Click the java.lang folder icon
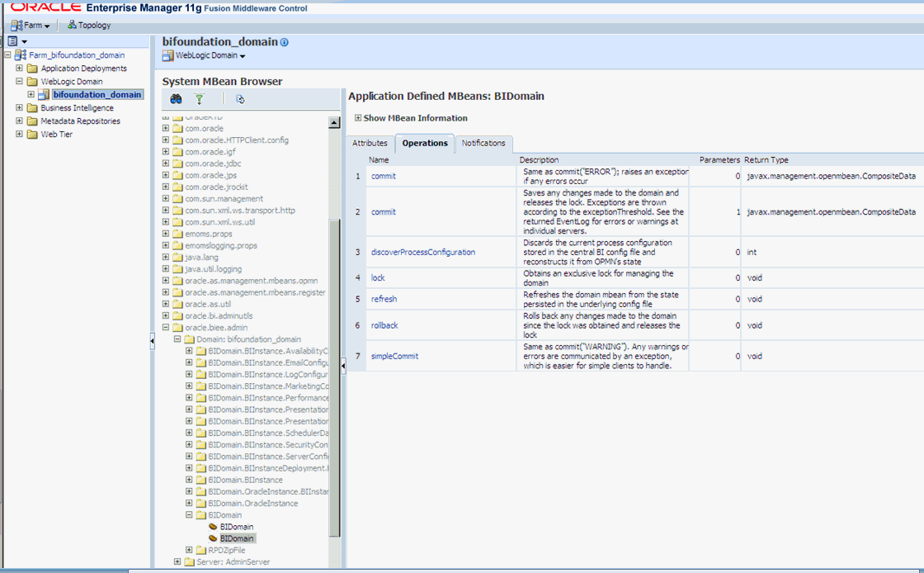924x573 pixels. [x=177, y=257]
